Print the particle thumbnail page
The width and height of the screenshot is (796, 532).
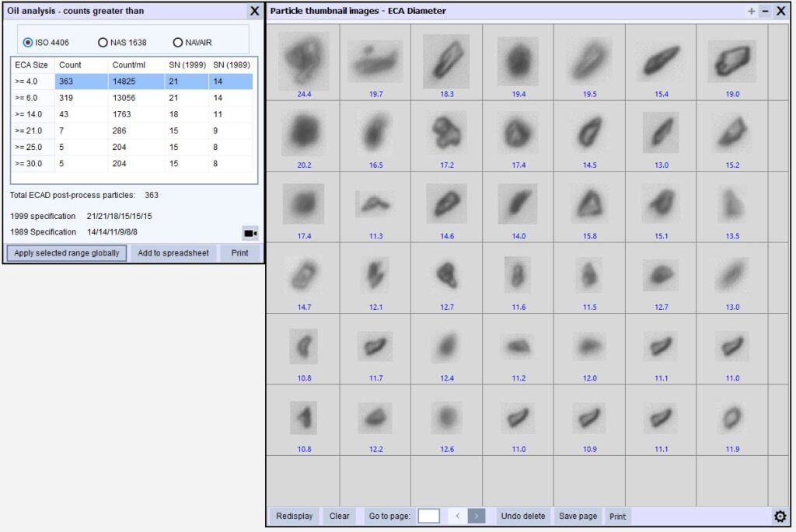(617, 516)
